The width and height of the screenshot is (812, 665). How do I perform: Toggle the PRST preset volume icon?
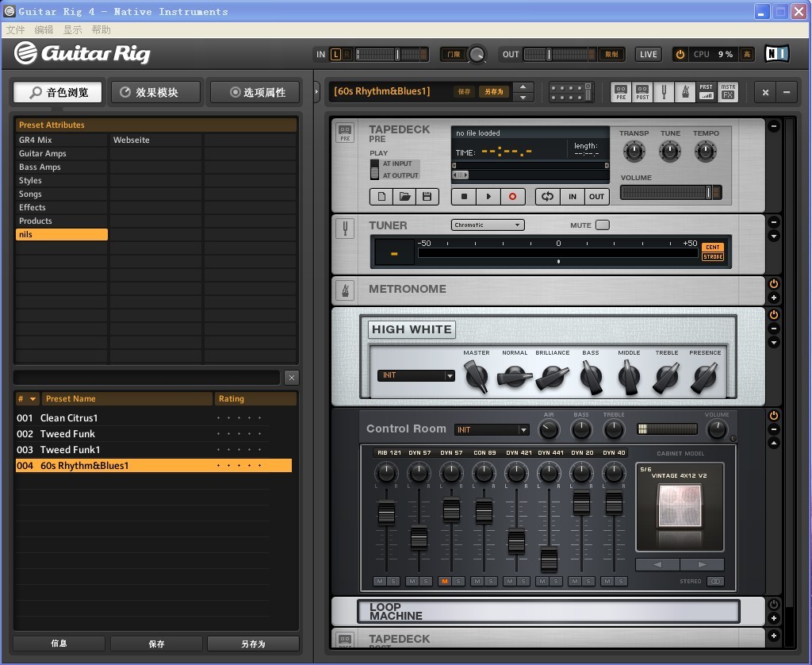coord(706,92)
